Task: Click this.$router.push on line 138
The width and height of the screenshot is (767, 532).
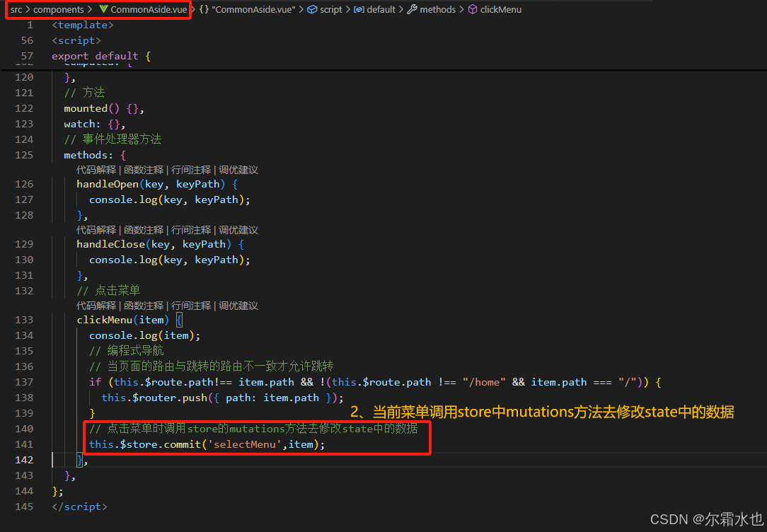Action: 154,398
